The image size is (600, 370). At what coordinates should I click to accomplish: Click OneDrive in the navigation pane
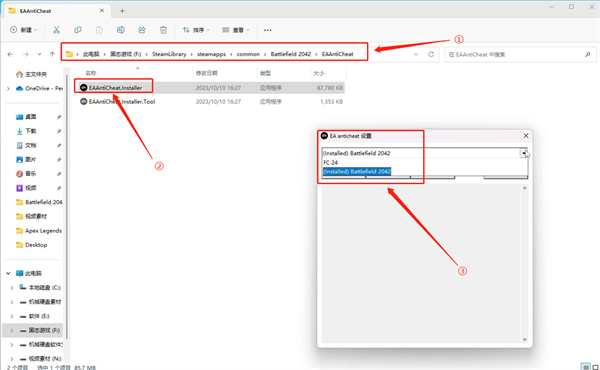point(39,88)
